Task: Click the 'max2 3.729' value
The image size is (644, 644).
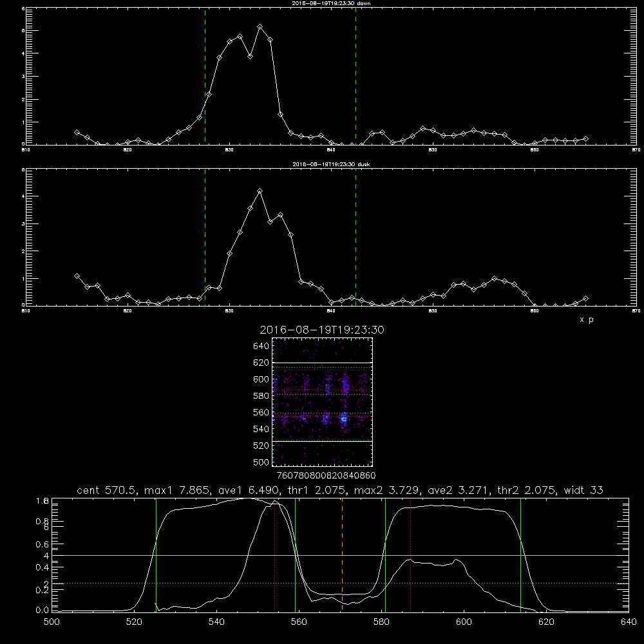Action: (x=386, y=490)
